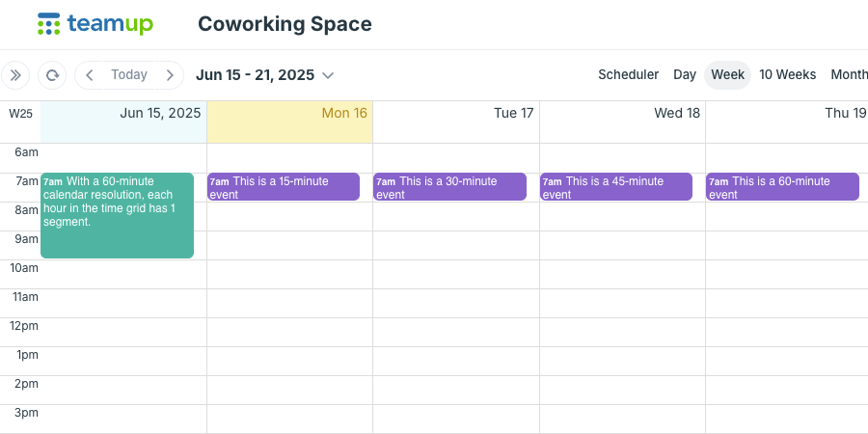Click the Mon 16 day header
This screenshot has width=868, height=434.
click(344, 113)
